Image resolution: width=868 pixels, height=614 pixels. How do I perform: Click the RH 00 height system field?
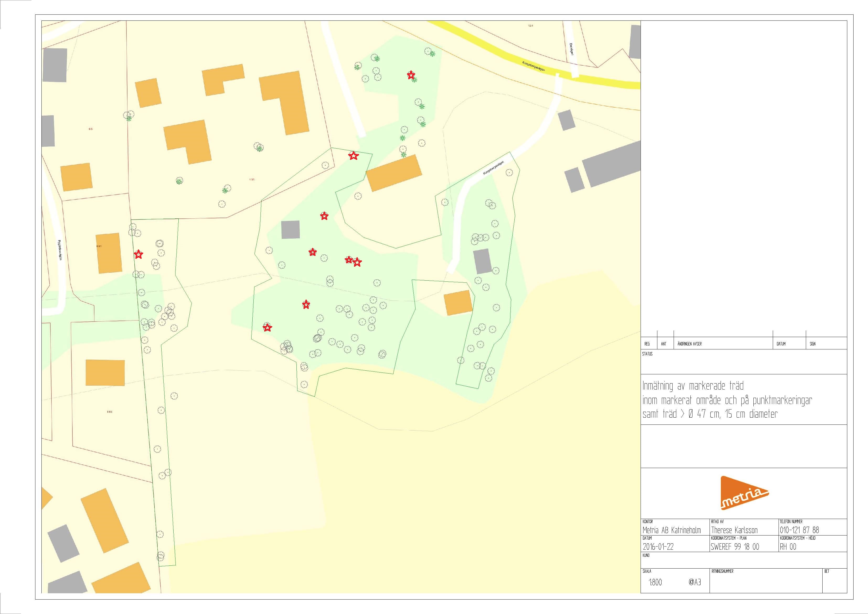pos(788,547)
